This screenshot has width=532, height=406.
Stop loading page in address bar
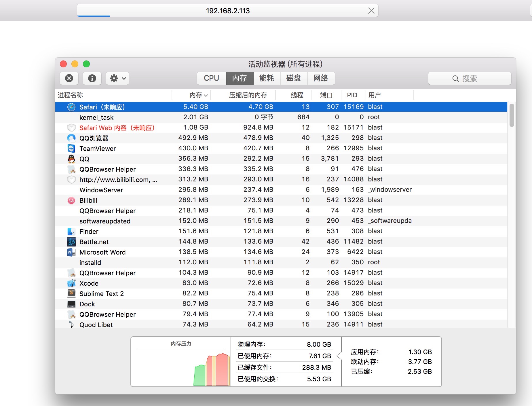[371, 11]
